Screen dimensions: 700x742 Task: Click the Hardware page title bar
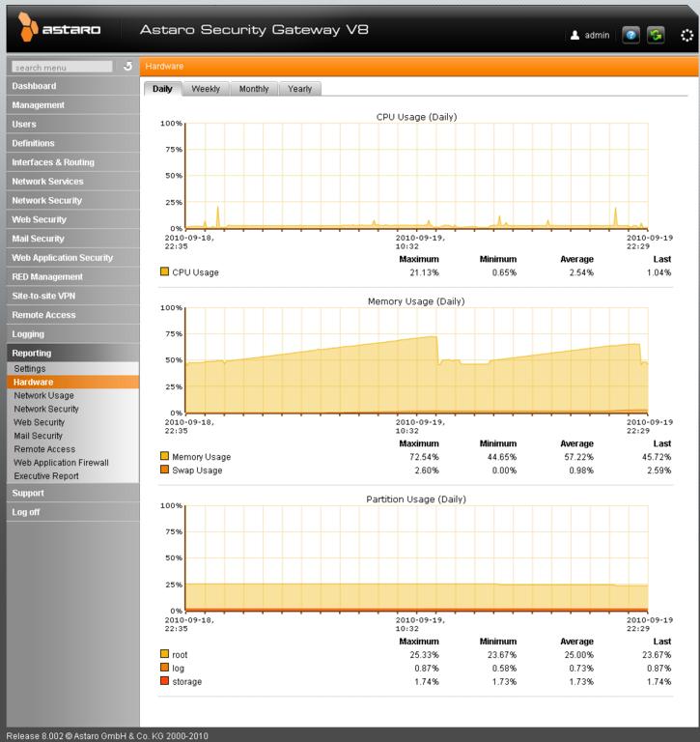[419, 67]
